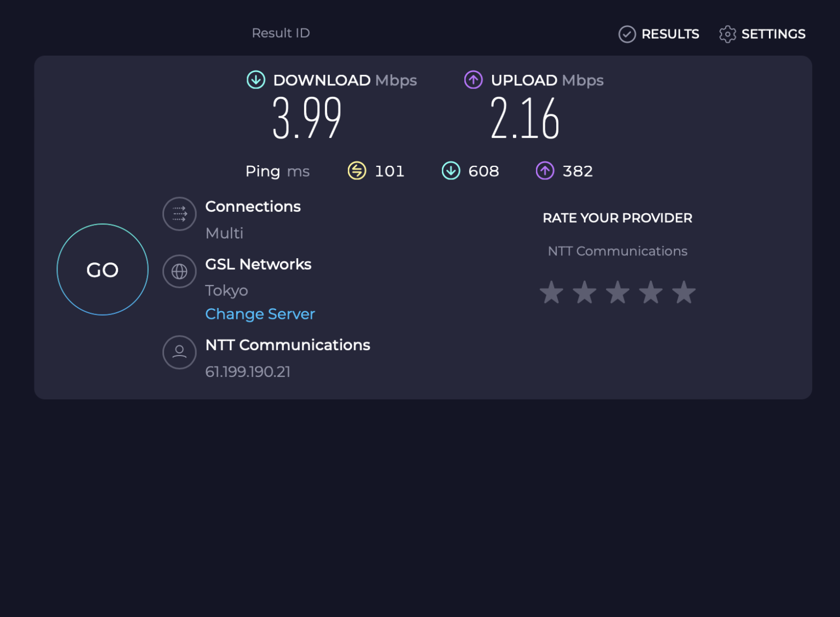Click the yellow idle ping latency icon

357,171
